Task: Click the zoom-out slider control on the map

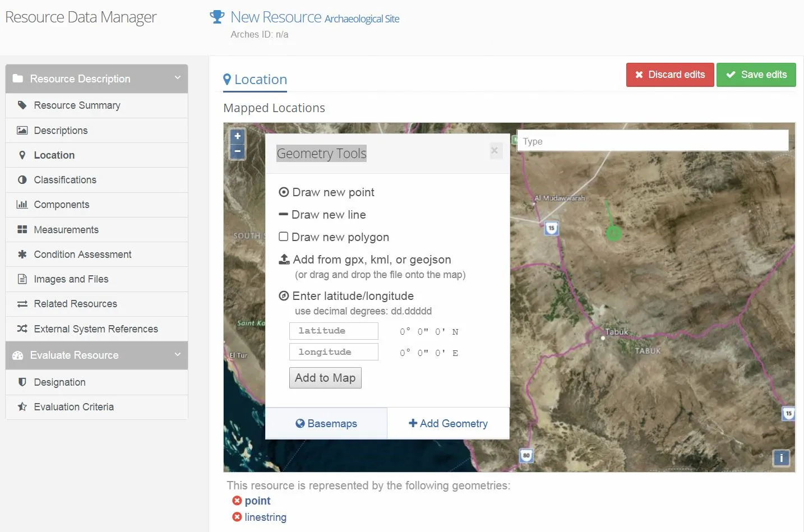Action: point(237,151)
